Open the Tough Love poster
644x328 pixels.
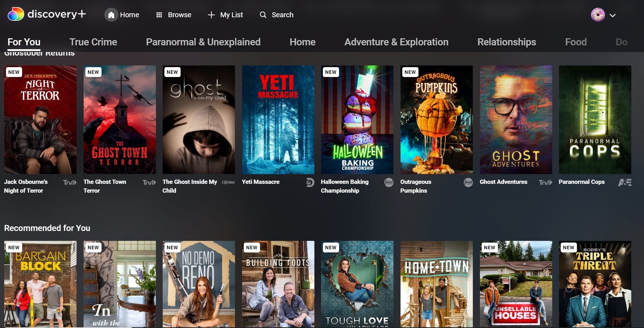[x=357, y=284]
